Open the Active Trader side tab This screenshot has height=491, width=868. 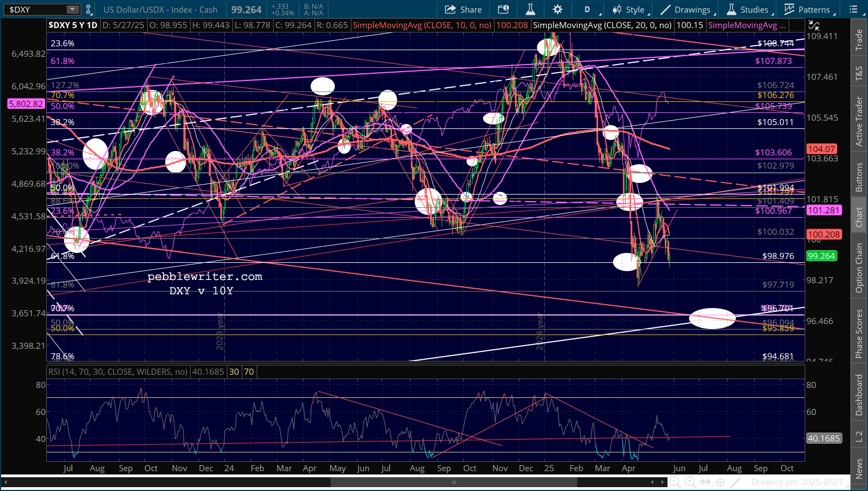point(859,122)
